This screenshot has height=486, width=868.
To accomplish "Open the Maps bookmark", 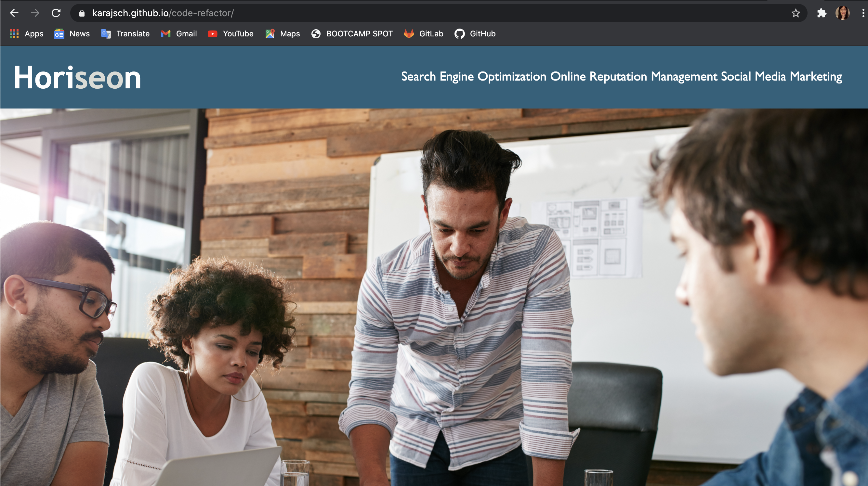I will coord(283,34).
